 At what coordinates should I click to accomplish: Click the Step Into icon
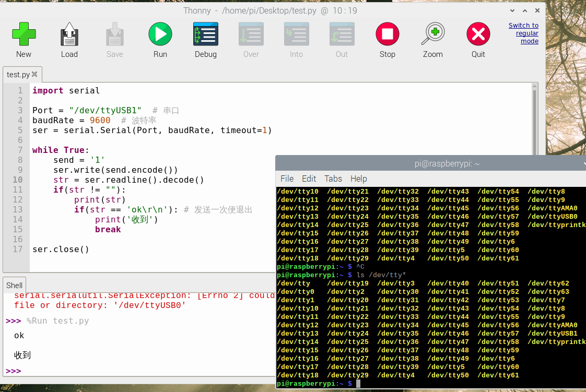point(296,34)
